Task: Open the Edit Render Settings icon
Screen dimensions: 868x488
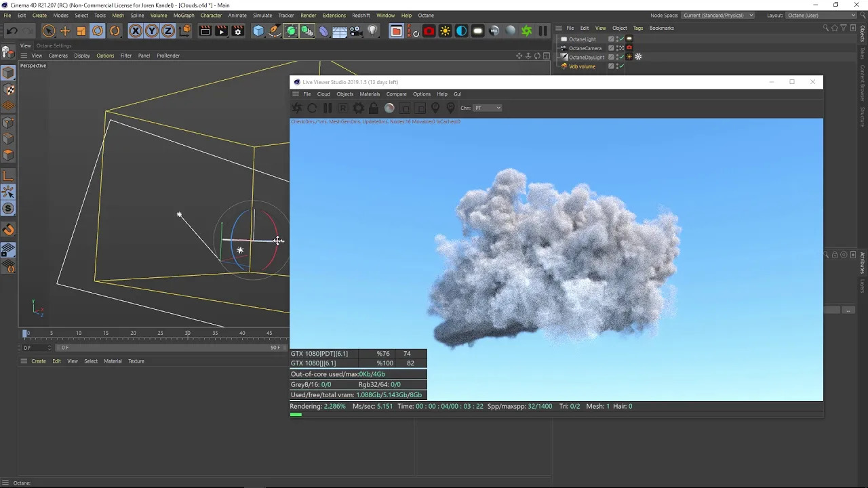Action: [x=237, y=30]
